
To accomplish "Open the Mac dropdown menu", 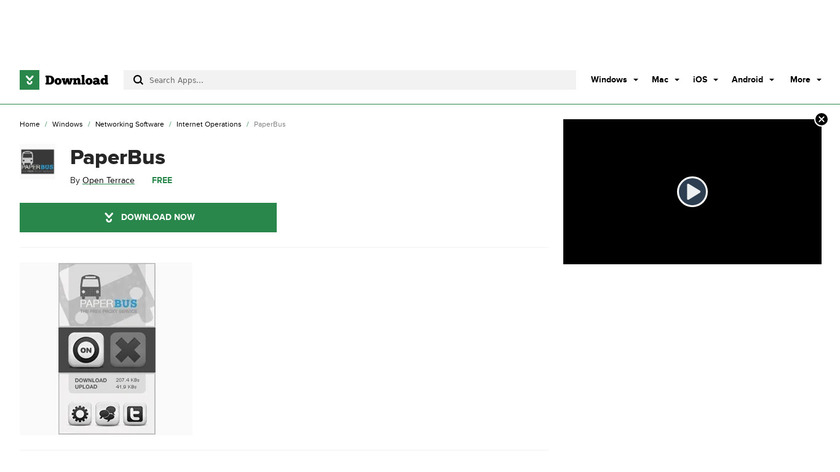I will 665,79.
